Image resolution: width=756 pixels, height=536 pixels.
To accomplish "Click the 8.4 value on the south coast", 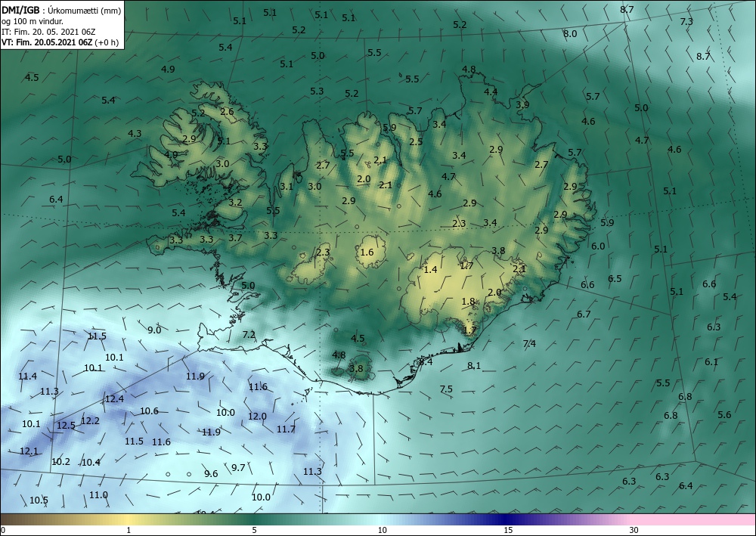I will 426,361.
